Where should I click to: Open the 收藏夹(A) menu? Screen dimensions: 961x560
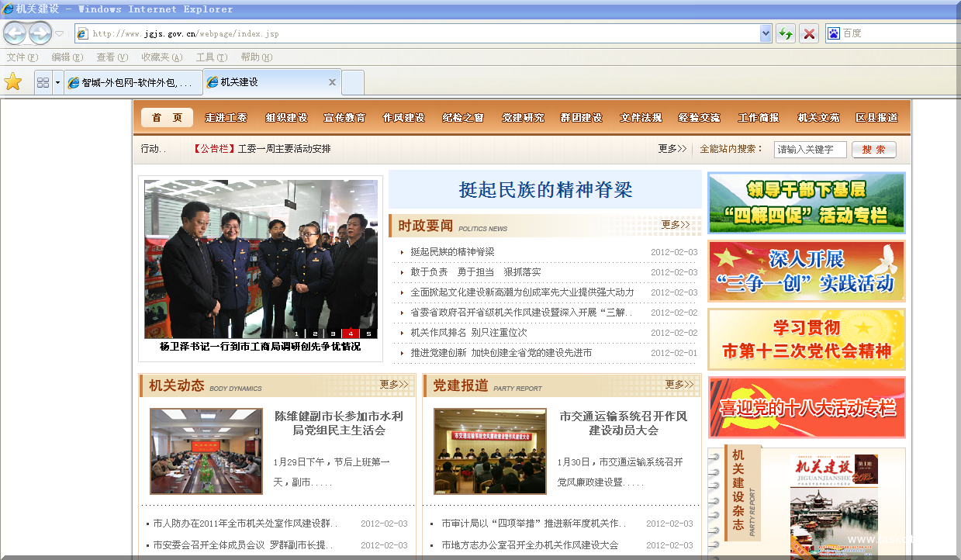click(x=161, y=57)
